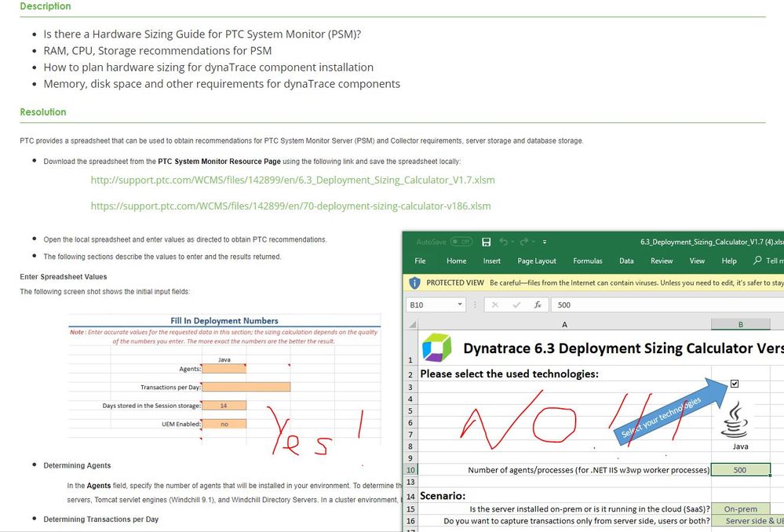The width and height of the screenshot is (784, 532).
Task: Click Days stored field showing 14
Action: pyautogui.click(x=224, y=406)
